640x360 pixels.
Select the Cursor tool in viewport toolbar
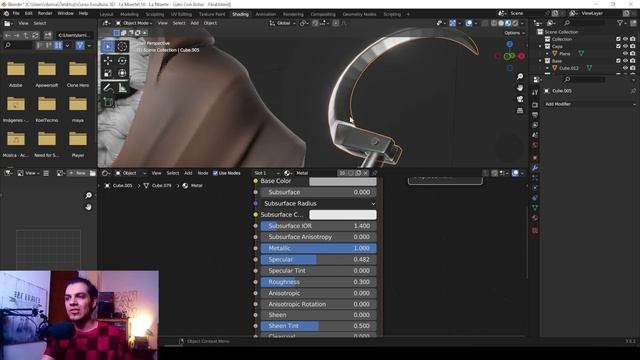122,47
